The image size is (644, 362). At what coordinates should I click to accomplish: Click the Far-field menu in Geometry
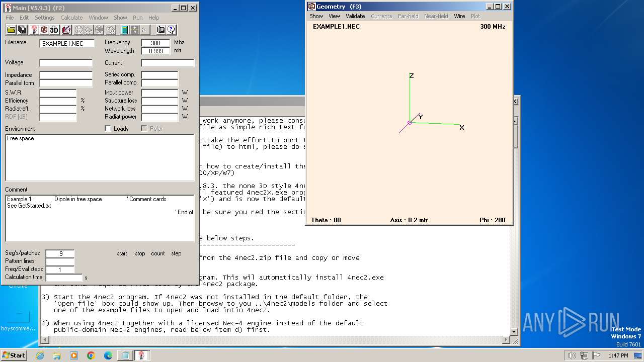point(408,16)
